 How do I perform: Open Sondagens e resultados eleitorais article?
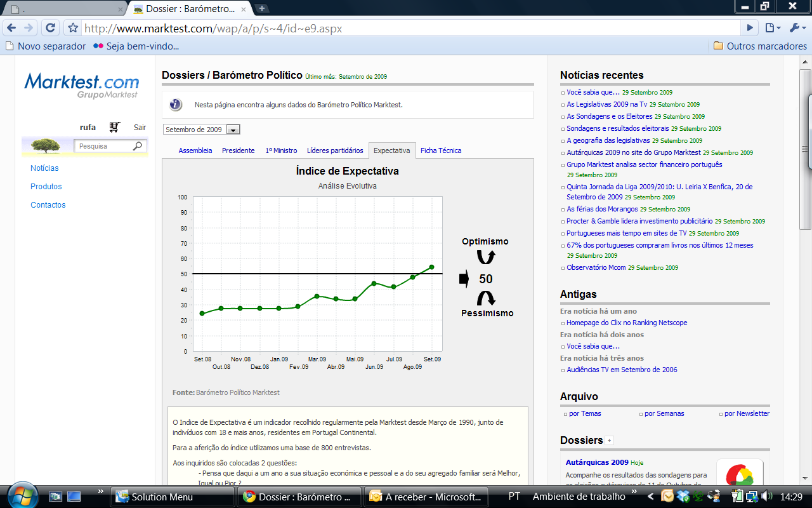point(618,128)
